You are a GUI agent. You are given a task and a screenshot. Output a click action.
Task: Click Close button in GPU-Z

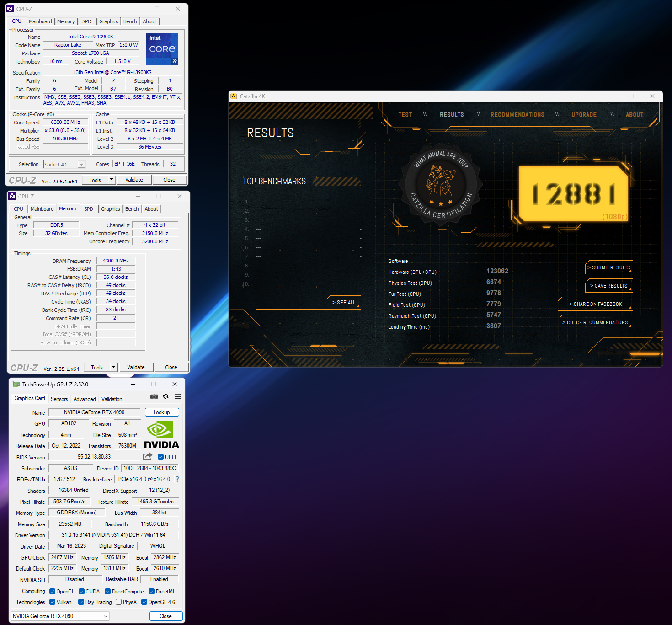click(166, 616)
